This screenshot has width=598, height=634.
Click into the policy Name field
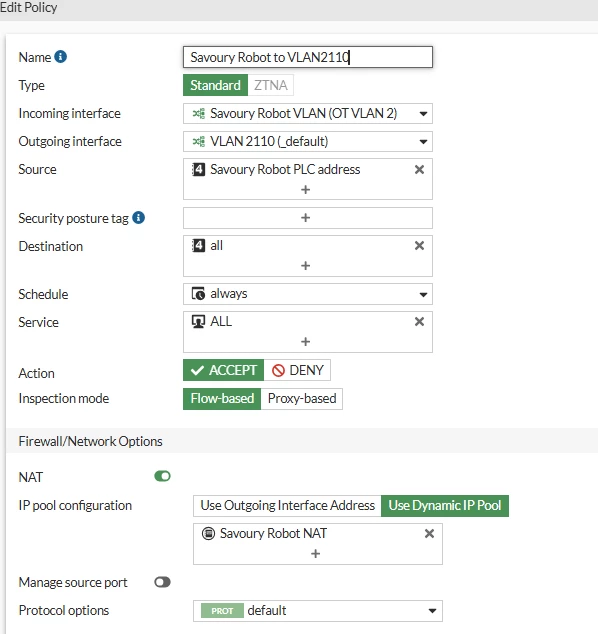tap(308, 57)
